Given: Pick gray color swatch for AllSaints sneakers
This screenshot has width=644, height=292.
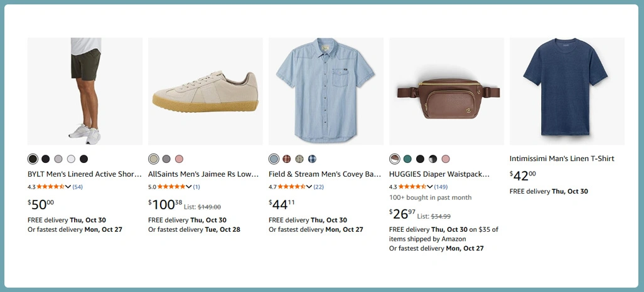Looking at the screenshot, I should coord(166,159).
